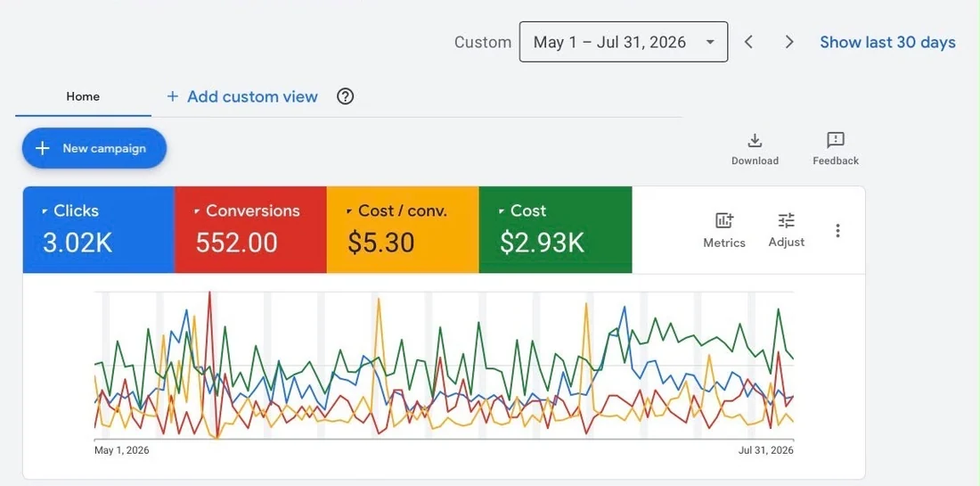Click the 3.02K clicks value
The width and height of the screenshot is (980, 486).
78,243
